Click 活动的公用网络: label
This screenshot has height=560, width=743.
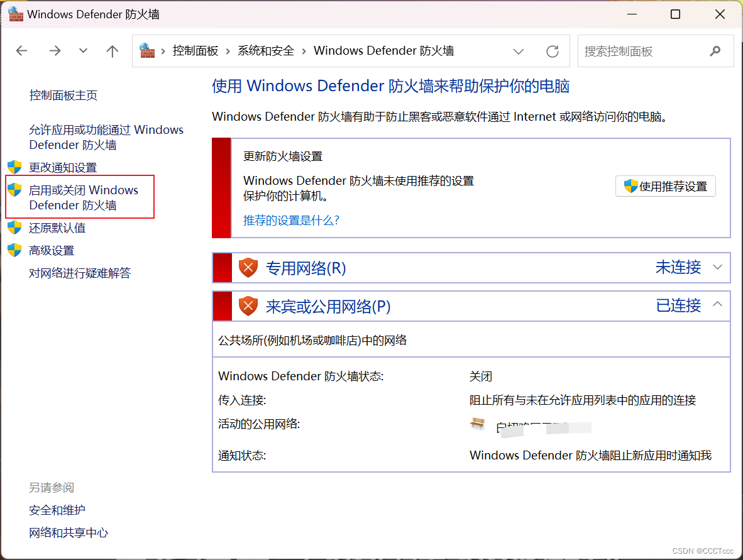(x=259, y=424)
